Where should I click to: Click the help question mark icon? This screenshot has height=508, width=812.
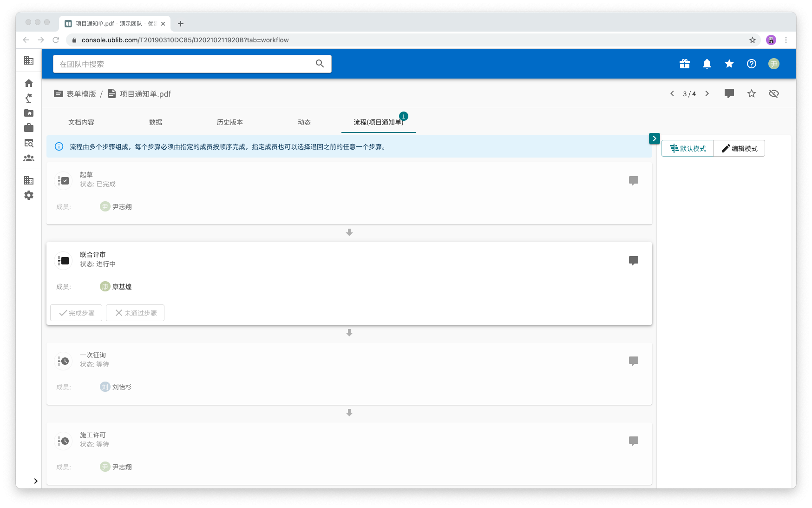752,64
